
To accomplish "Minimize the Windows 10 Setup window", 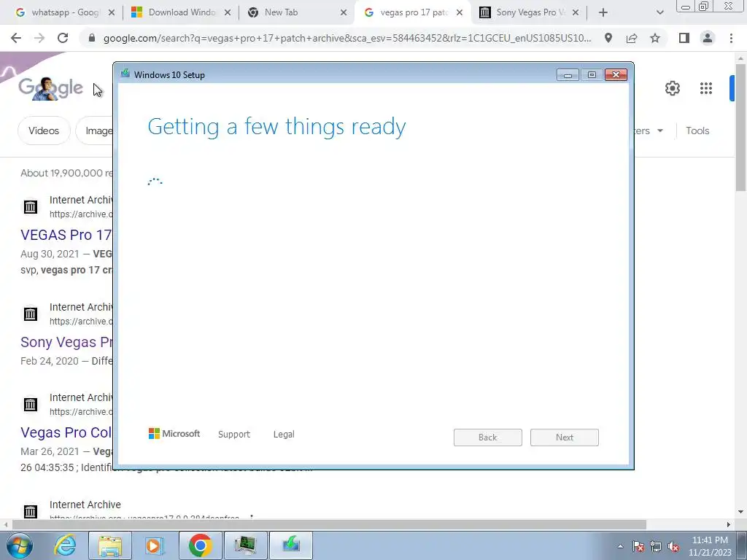I will 568,75.
